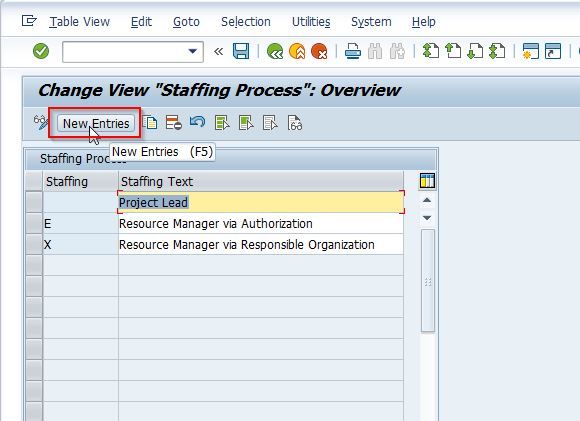Image resolution: width=580 pixels, height=421 pixels.
Task: Click the Staffing cell containing X
Action: [x=80, y=245]
